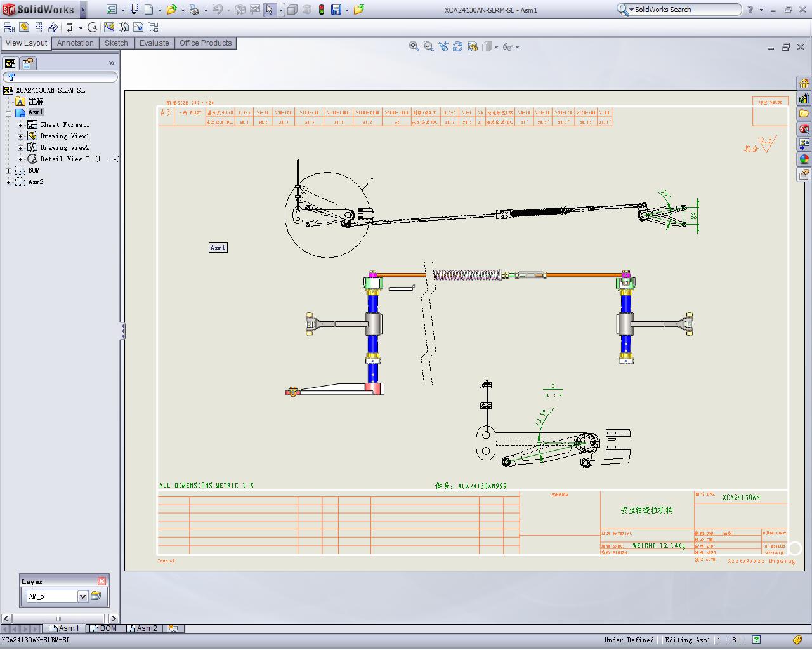Expand the Open dropdown arrow

click(x=183, y=10)
